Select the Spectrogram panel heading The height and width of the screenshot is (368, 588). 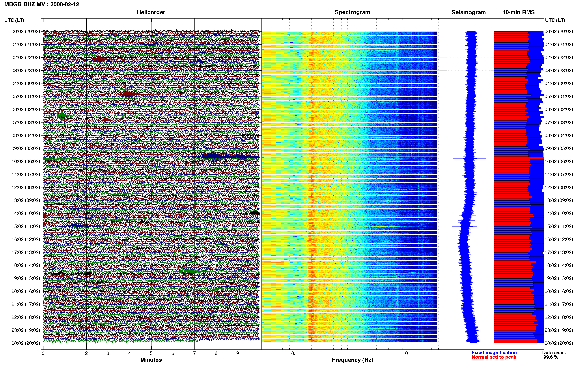(352, 12)
